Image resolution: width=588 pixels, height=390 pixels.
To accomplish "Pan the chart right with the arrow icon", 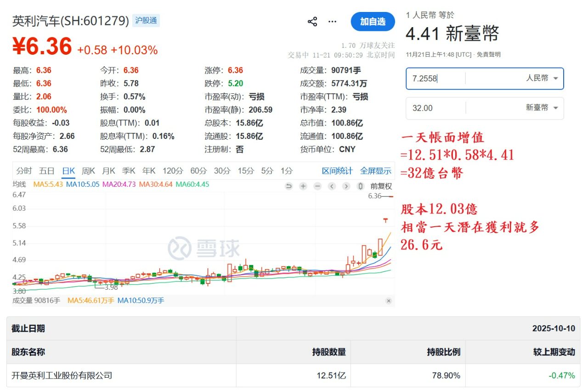I will tap(346, 187).
